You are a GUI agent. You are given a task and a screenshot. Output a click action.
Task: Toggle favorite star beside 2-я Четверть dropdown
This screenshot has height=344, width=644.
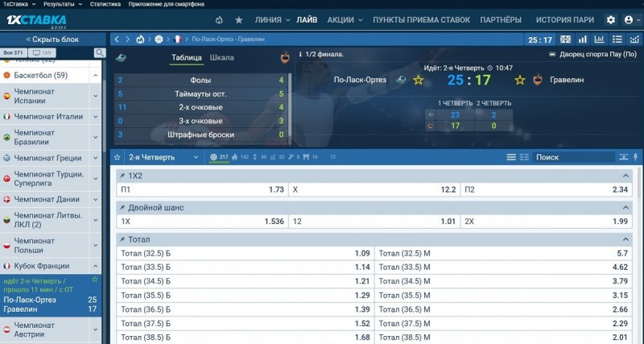[x=118, y=157]
